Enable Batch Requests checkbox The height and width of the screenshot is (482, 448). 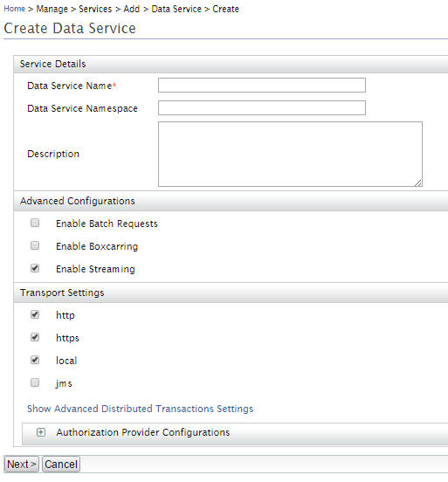point(35,223)
